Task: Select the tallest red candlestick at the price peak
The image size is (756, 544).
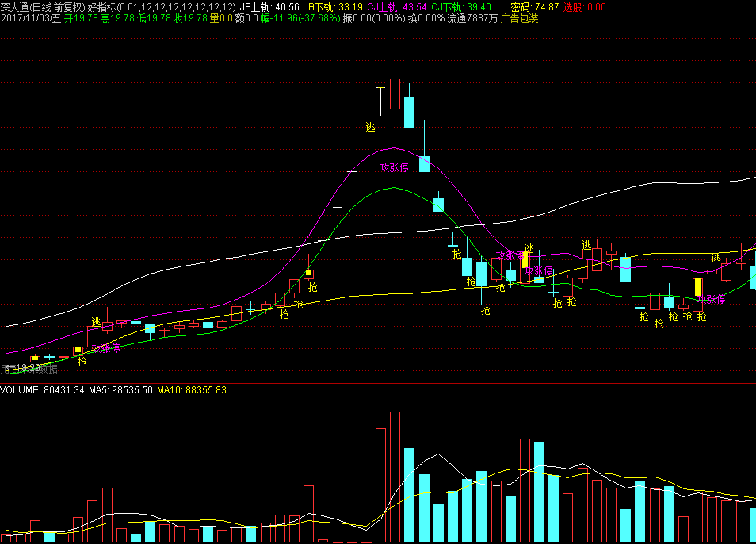Action: click(x=395, y=94)
